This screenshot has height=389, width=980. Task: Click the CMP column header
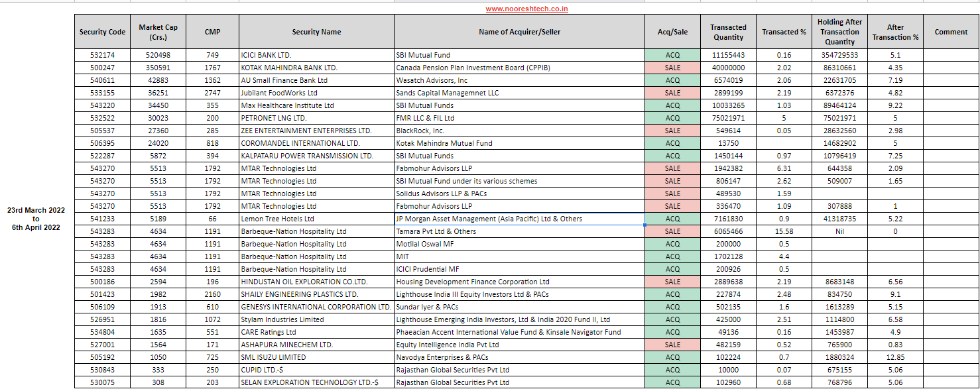point(212,32)
